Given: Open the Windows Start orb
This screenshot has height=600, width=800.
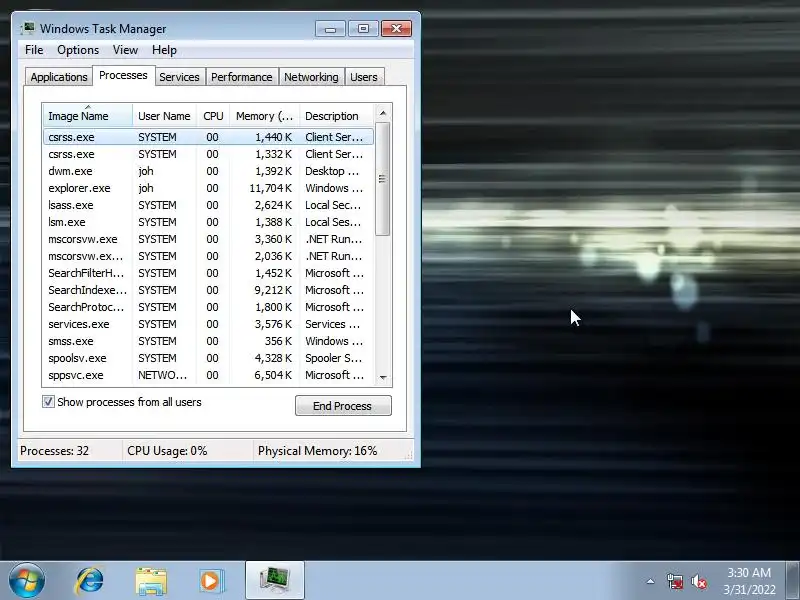Looking at the screenshot, I should (27, 581).
